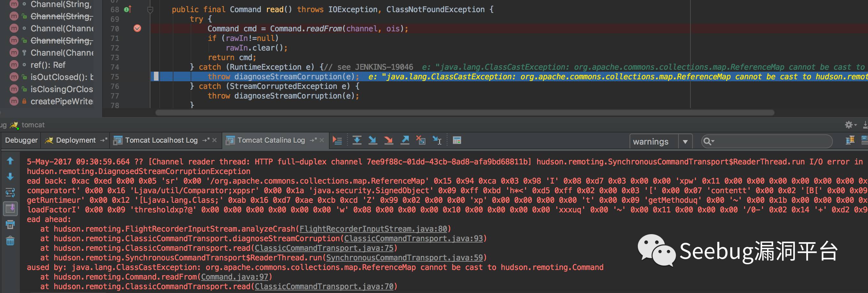Switch to the Debugger tab
This screenshot has height=293, width=868.
pyautogui.click(x=21, y=140)
